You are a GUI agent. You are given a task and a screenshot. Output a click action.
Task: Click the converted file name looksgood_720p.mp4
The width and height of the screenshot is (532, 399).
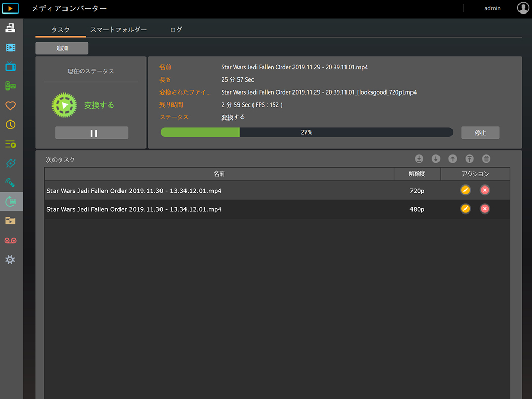point(319,92)
